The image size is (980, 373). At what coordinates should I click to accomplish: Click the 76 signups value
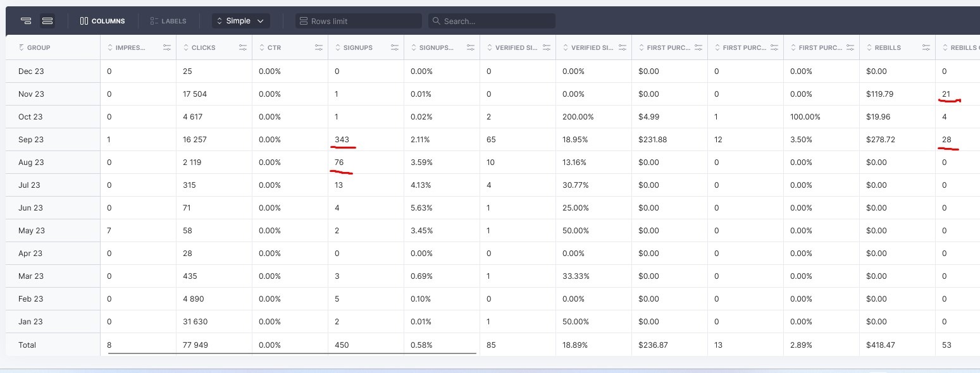tap(339, 162)
